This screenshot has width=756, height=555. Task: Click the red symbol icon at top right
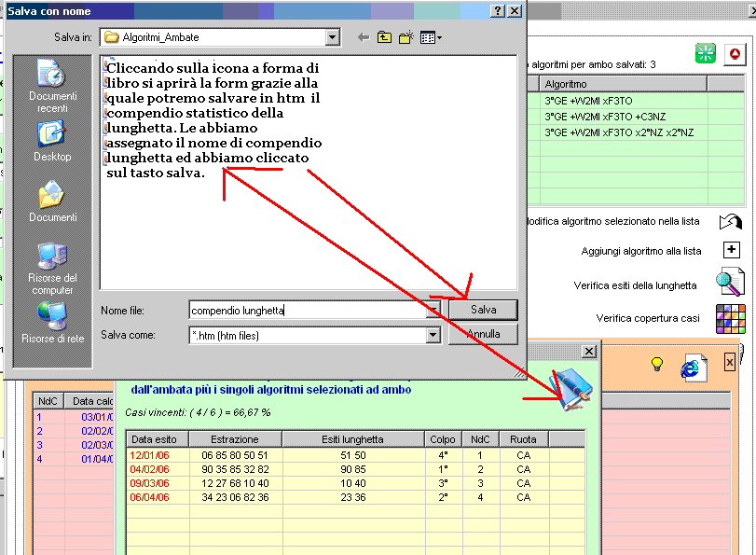pos(736,53)
